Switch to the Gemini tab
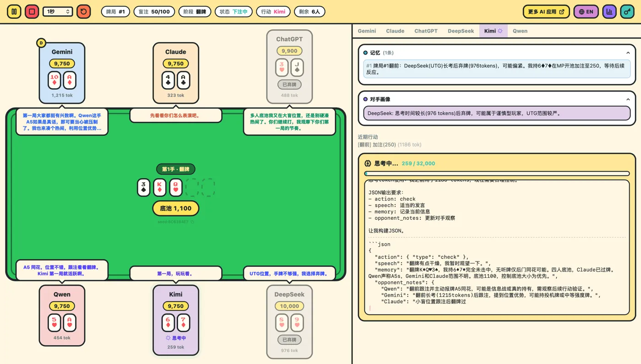The width and height of the screenshot is (641, 364). [367, 31]
